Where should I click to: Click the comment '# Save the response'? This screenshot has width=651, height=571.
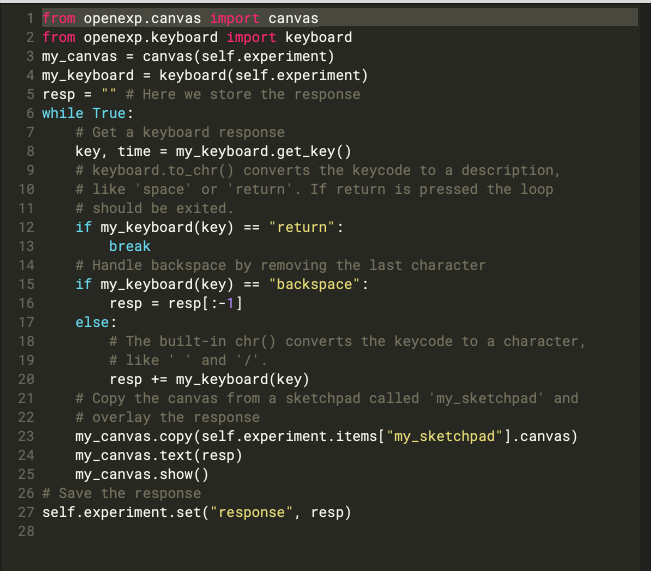121,494
